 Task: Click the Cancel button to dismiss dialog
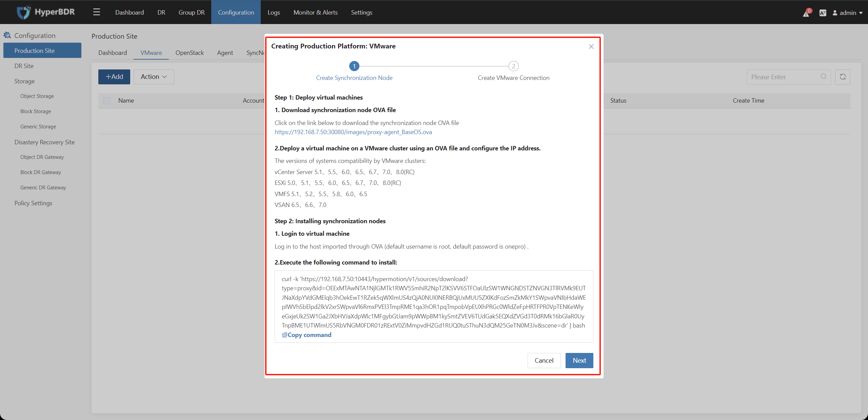click(x=544, y=360)
